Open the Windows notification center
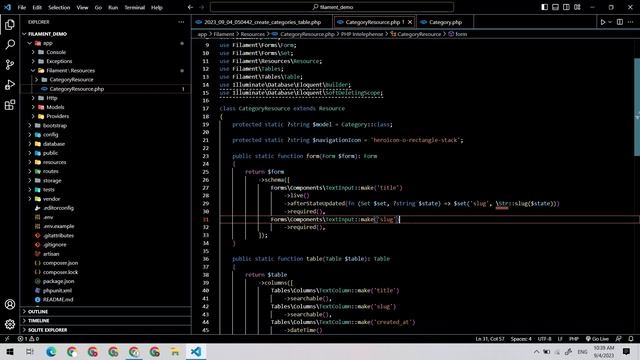 tap(627, 351)
